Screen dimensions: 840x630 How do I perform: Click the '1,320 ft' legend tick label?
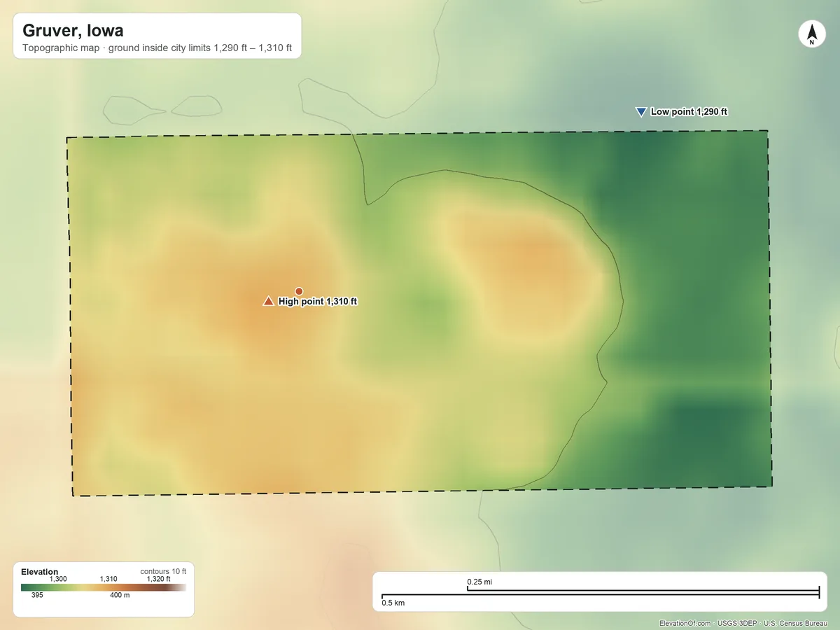click(x=158, y=579)
